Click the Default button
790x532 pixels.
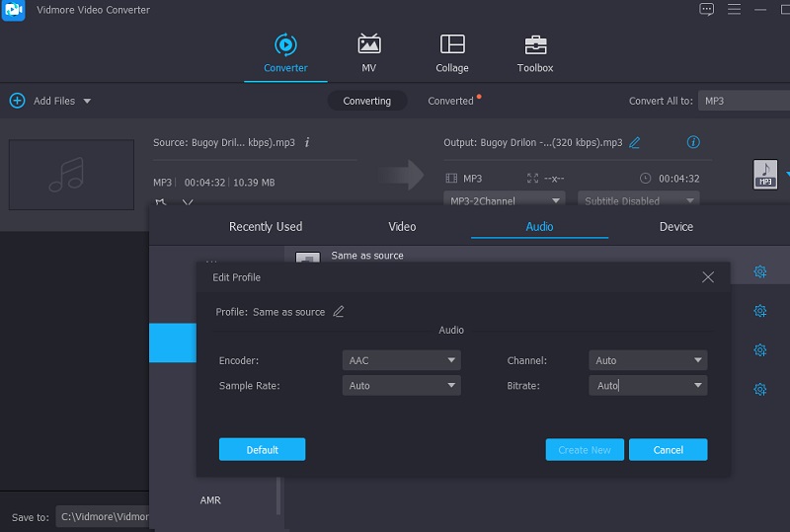click(262, 449)
